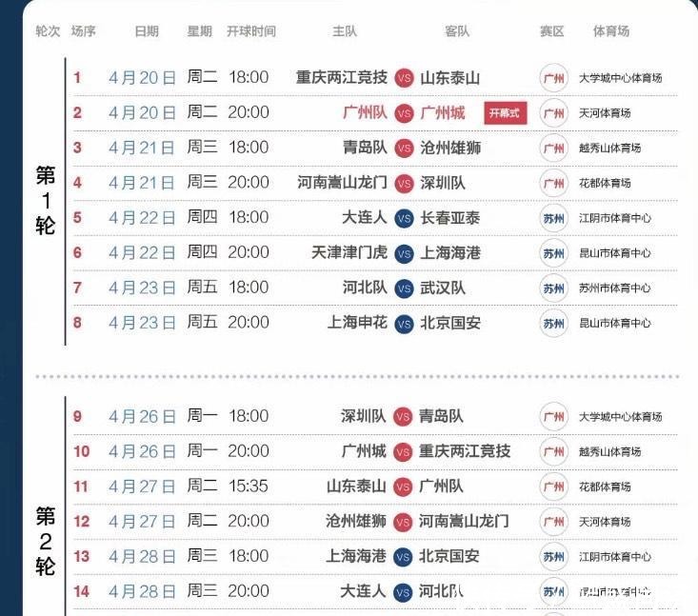Click stadium 昆山市体育中心 in match 6
Screen dimensions: 698x616
coord(615,253)
